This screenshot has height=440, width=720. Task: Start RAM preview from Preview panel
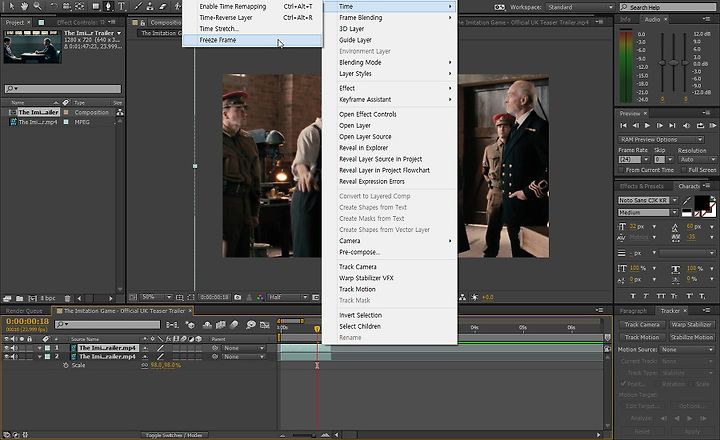pyautogui.click(x=713, y=125)
